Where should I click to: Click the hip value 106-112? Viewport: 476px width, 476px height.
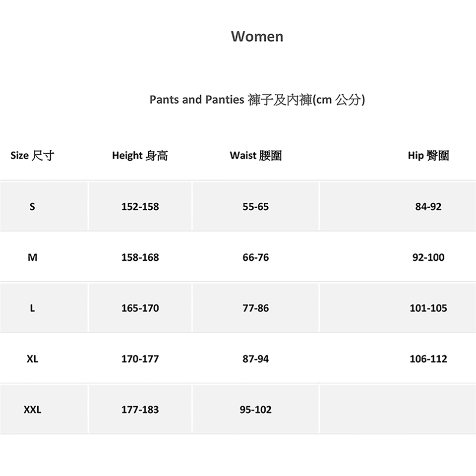[428, 359]
